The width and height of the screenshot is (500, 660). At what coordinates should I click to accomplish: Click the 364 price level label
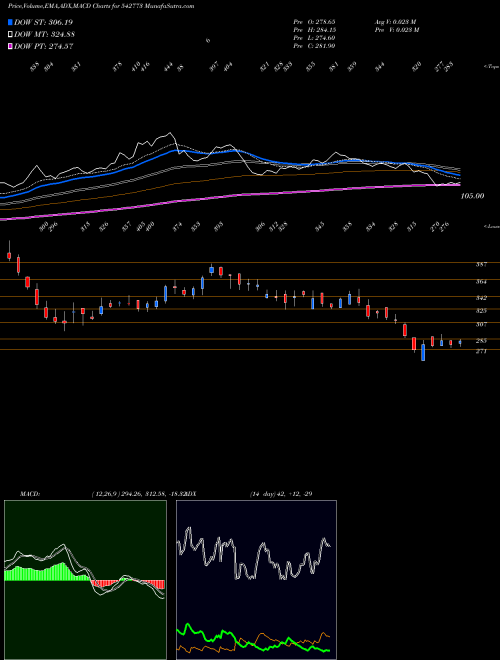[x=481, y=282]
